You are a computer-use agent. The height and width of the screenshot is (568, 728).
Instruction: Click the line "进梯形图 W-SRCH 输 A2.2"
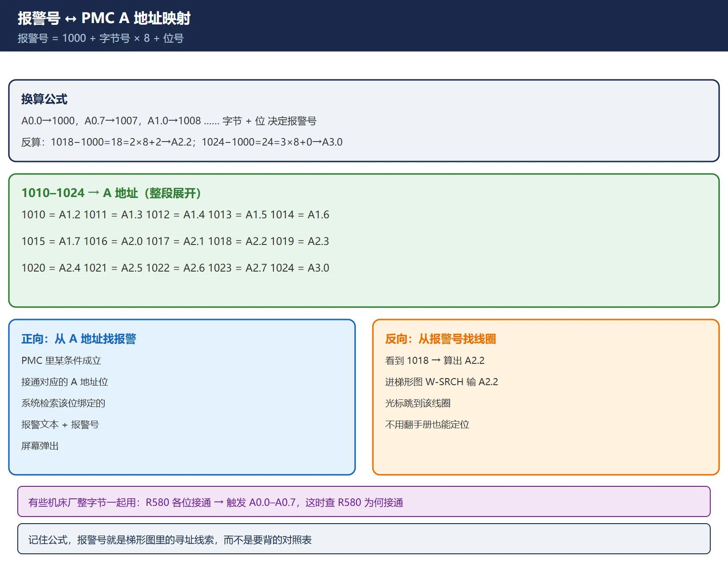click(442, 382)
